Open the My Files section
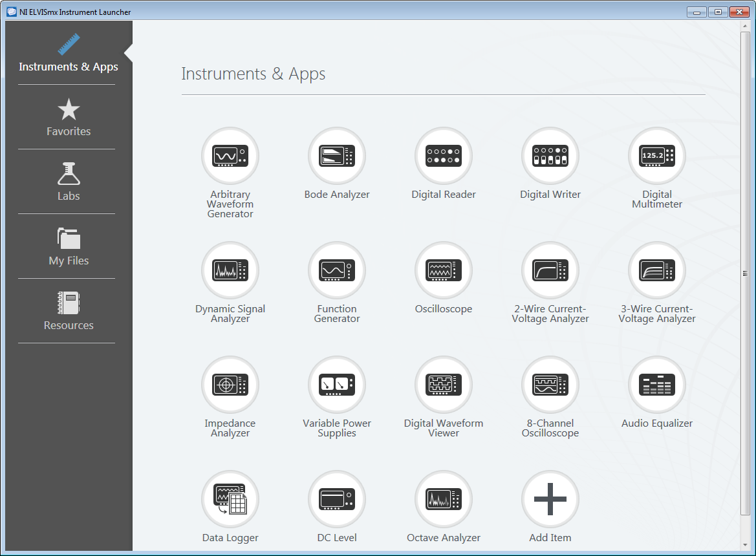756x556 pixels. [x=69, y=247]
